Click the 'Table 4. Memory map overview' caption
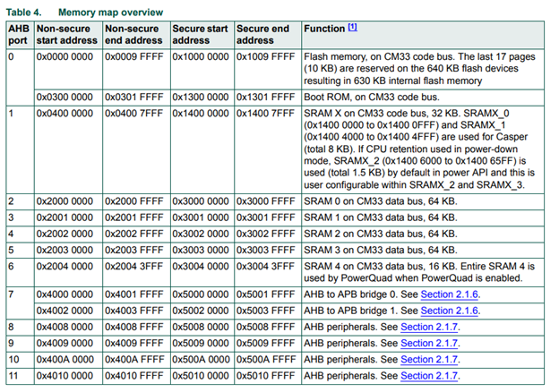Viewport: 559px width, 392px height. [84, 13]
